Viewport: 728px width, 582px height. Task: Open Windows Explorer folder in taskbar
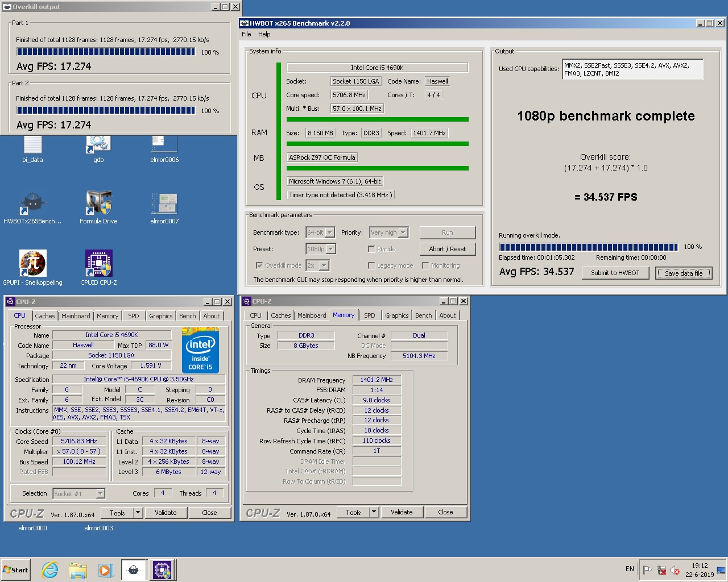pyautogui.click(x=78, y=570)
